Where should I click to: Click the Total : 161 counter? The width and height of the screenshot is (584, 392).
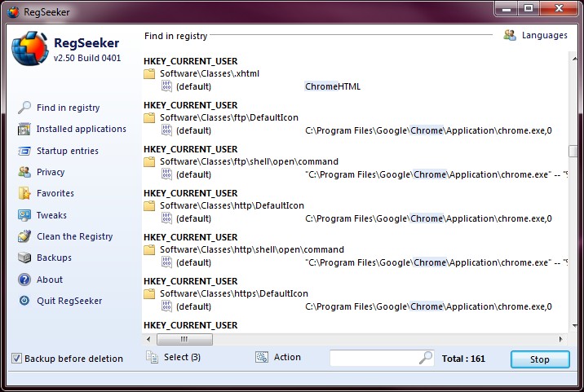click(463, 359)
